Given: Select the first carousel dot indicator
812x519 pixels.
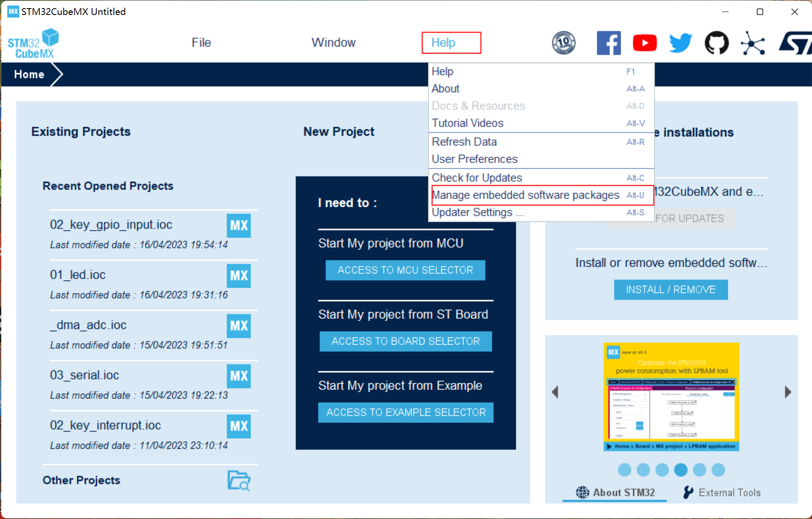Looking at the screenshot, I should pyautogui.click(x=625, y=470).
